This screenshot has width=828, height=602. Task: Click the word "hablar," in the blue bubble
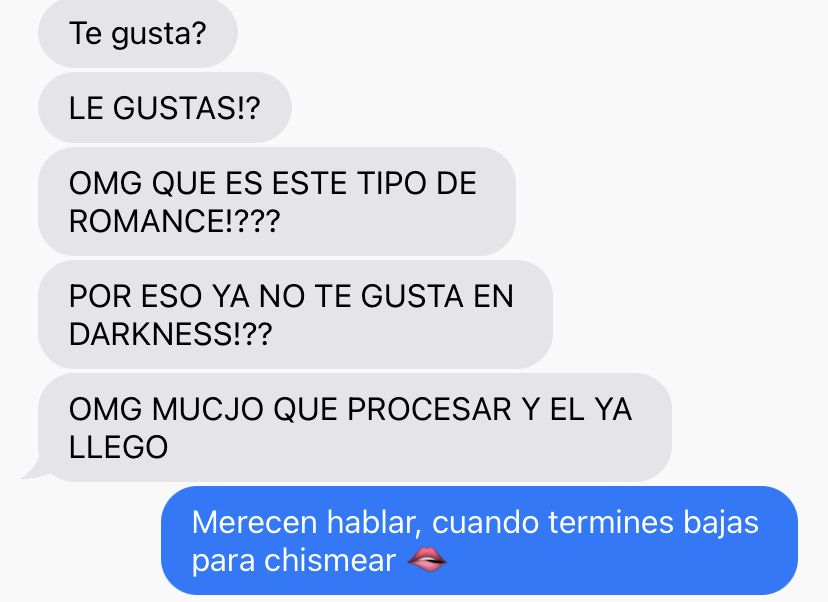(x=374, y=522)
